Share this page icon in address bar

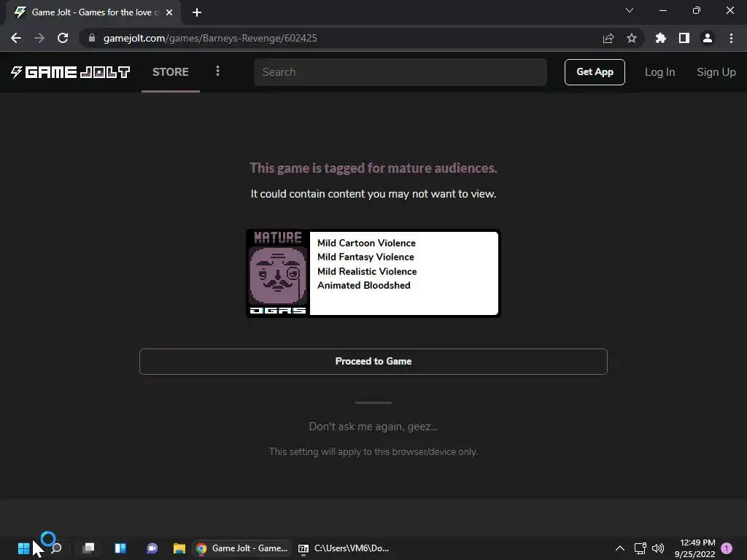(608, 38)
